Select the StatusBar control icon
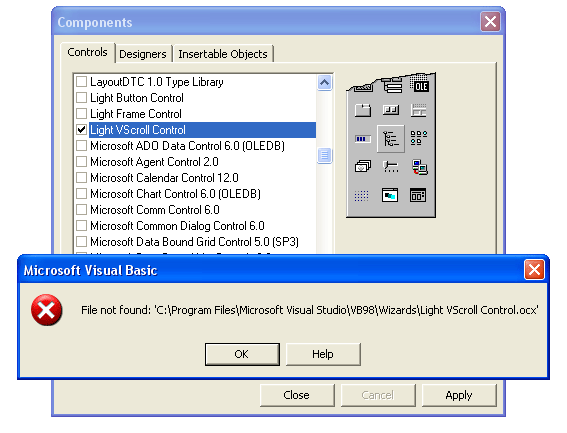 419,110
